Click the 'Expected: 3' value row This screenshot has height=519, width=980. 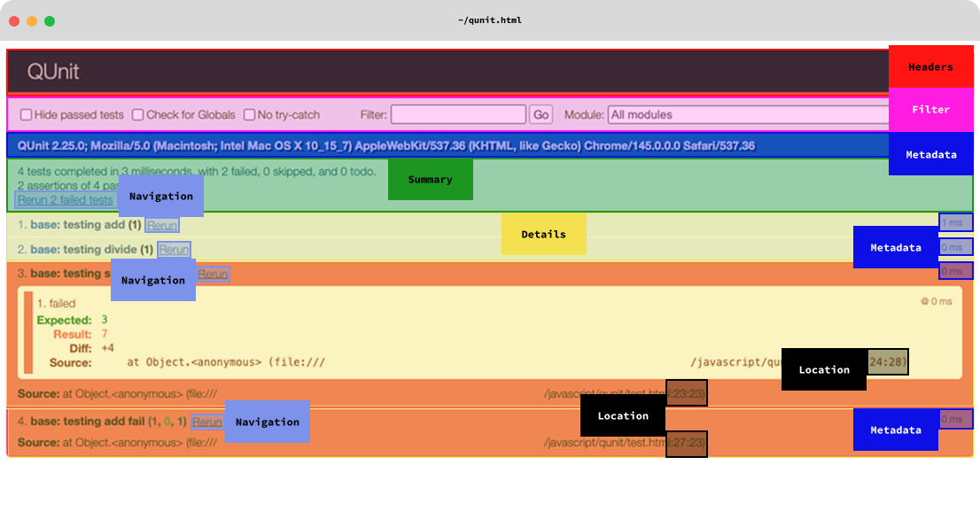pyautogui.click(x=72, y=320)
